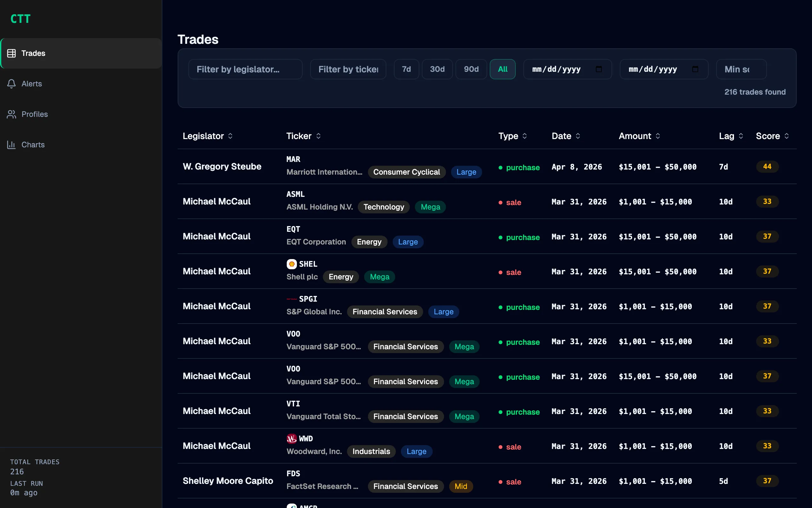Viewport: 812px width, 508px height.
Task: Sort by Ticker column arrows
Action: (x=318, y=136)
